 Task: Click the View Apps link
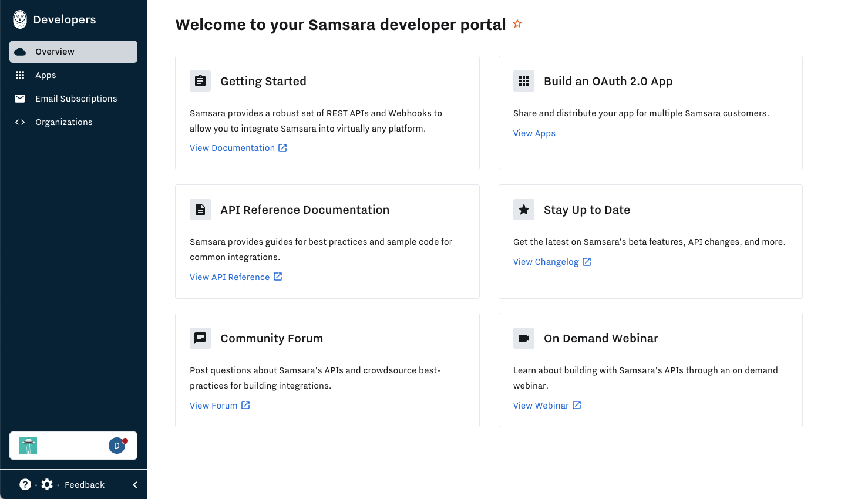click(x=534, y=133)
